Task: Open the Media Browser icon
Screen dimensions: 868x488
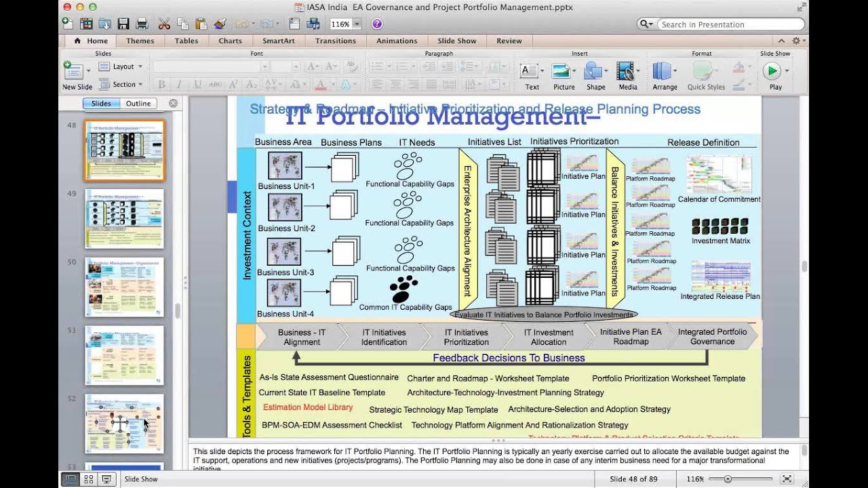Action: point(313,24)
